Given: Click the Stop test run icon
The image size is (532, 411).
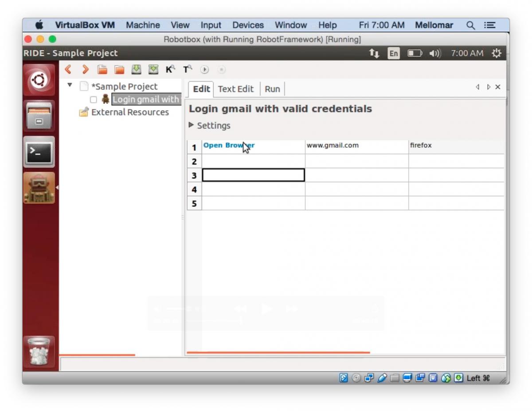Looking at the screenshot, I should [222, 70].
